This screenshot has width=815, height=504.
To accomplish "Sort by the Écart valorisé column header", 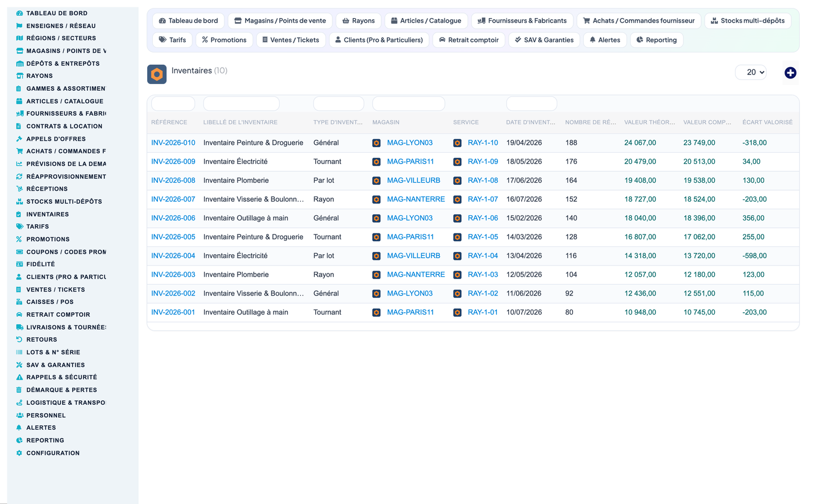I will pyautogui.click(x=768, y=122).
